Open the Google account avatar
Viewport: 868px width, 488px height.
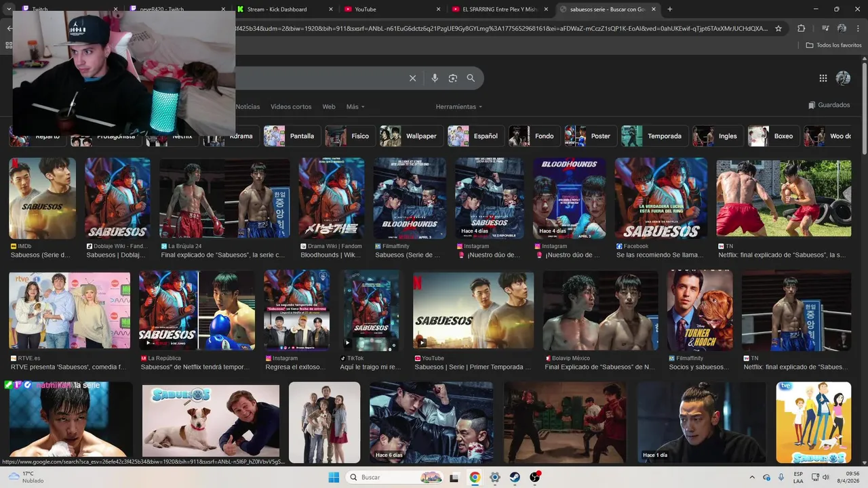tap(843, 78)
